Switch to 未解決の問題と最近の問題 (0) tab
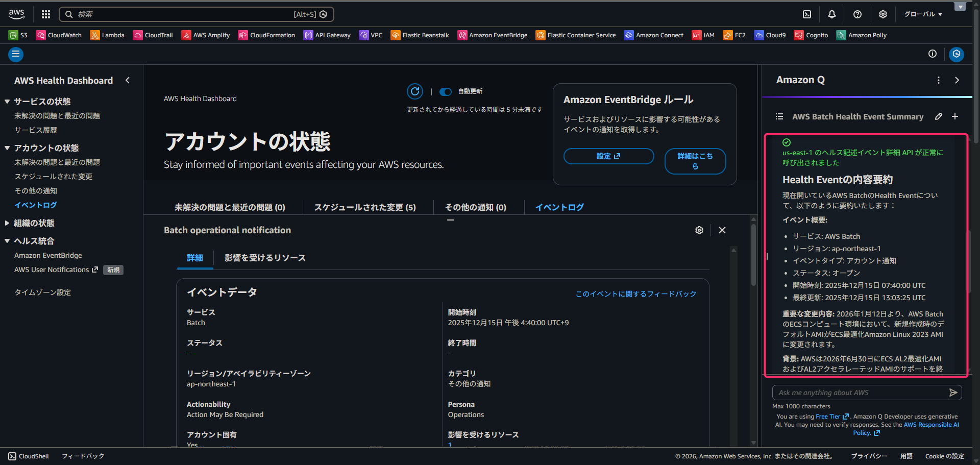The width and height of the screenshot is (980, 465). pyautogui.click(x=230, y=207)
